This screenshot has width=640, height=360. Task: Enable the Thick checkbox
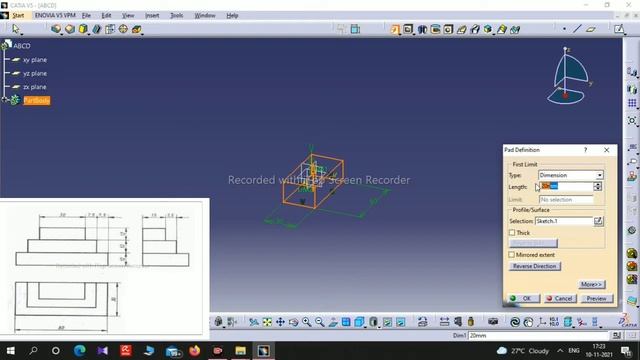512,233
